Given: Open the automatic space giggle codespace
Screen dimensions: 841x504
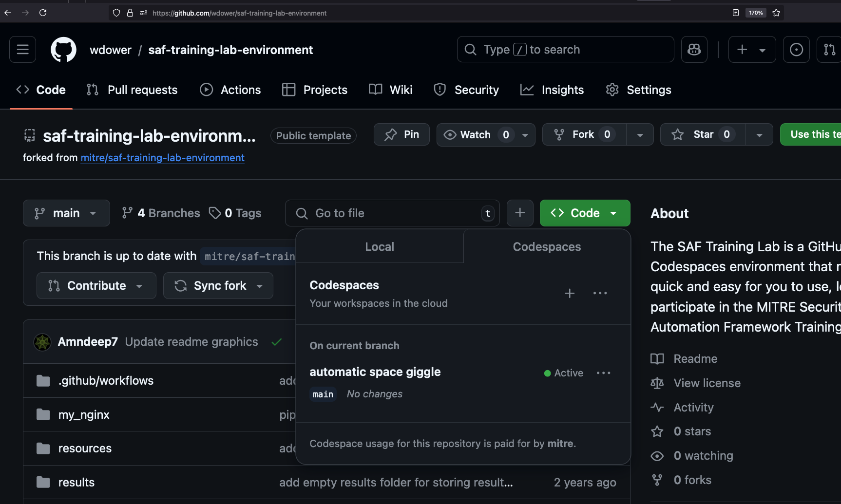Looking at the screenshot, I should [375, 372].
